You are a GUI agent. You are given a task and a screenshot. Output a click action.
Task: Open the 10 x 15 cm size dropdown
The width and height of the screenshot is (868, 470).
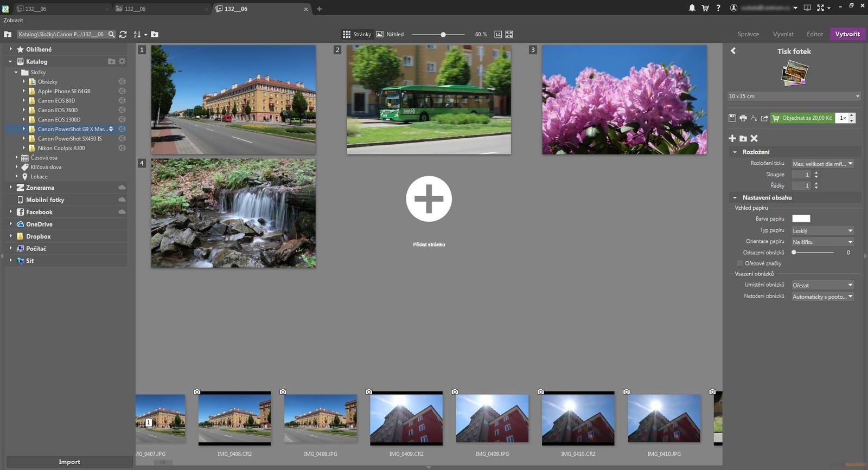click(x=794, y=96)
